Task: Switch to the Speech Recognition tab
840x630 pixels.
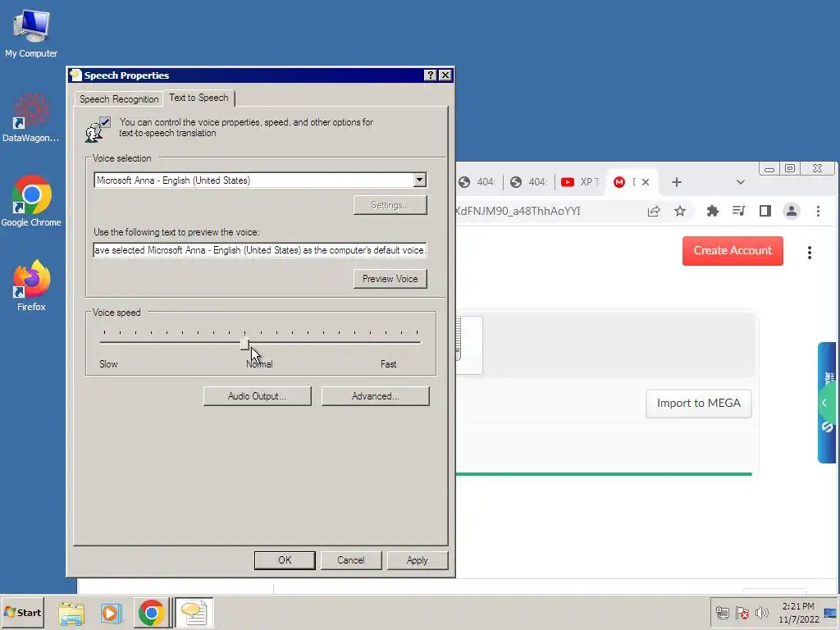Action: pos(119,99)
